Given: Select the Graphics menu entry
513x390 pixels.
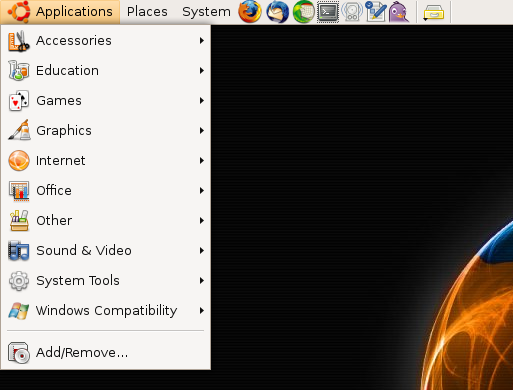Looking at the screenshot, I should click(105, 131).
